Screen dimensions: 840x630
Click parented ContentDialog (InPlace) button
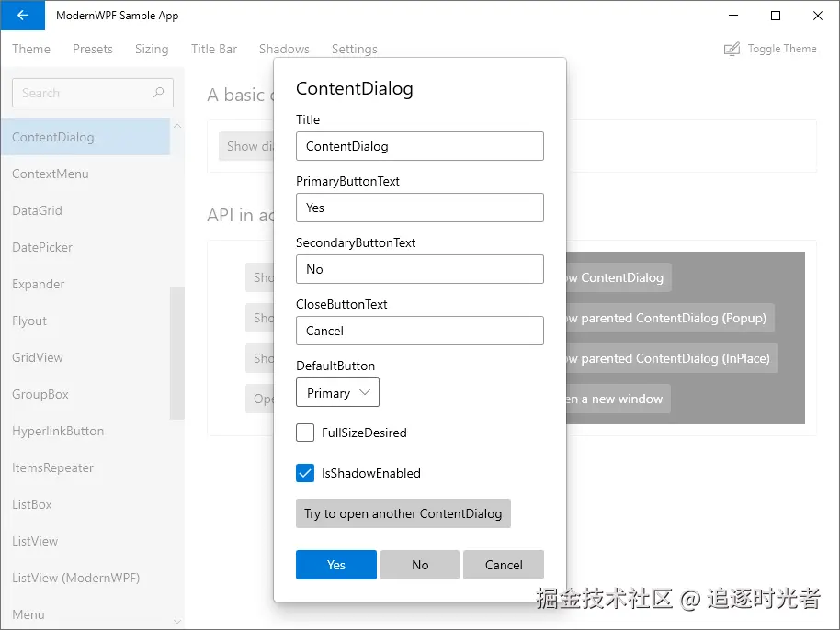673,358
